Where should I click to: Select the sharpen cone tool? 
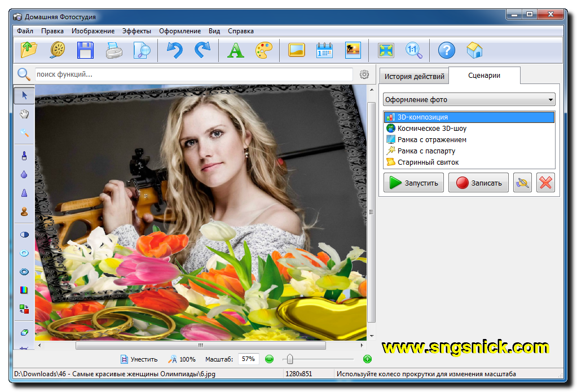pos(24,193)
